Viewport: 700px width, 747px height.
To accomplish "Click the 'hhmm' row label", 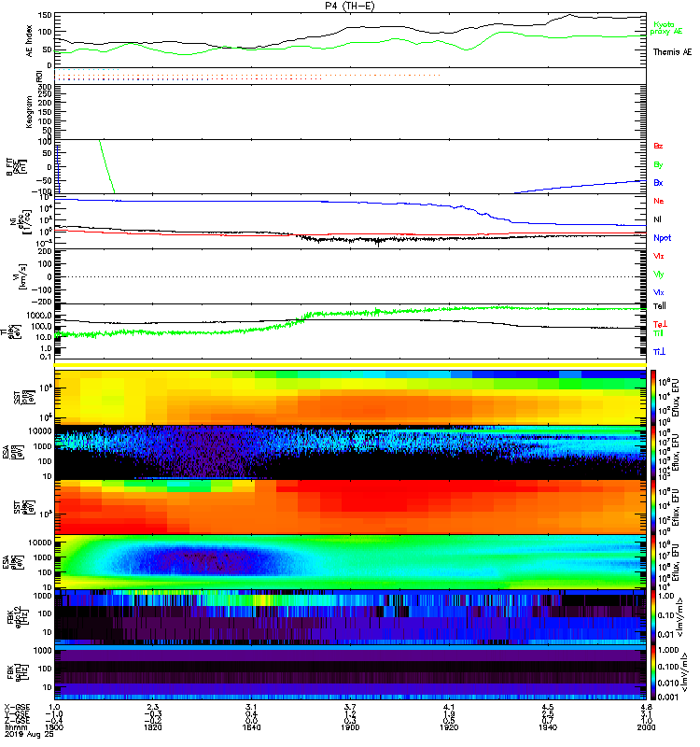I will pyautogui.click(x=16, y=727).
